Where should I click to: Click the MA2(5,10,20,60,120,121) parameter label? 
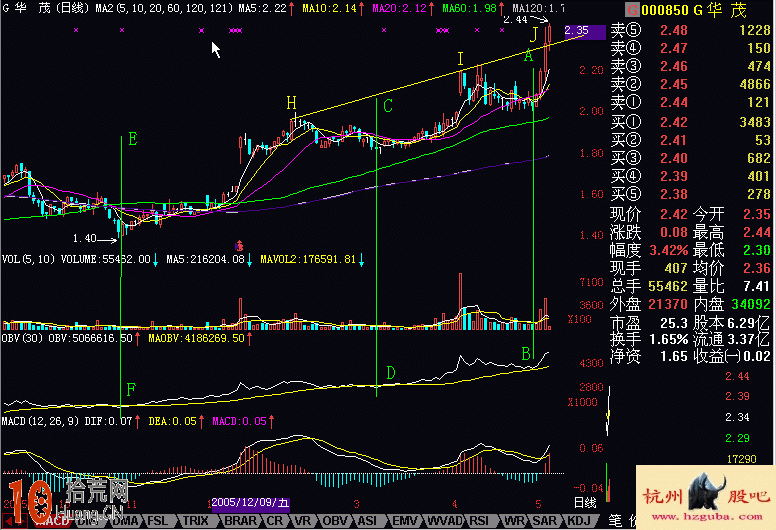[164, 8]
